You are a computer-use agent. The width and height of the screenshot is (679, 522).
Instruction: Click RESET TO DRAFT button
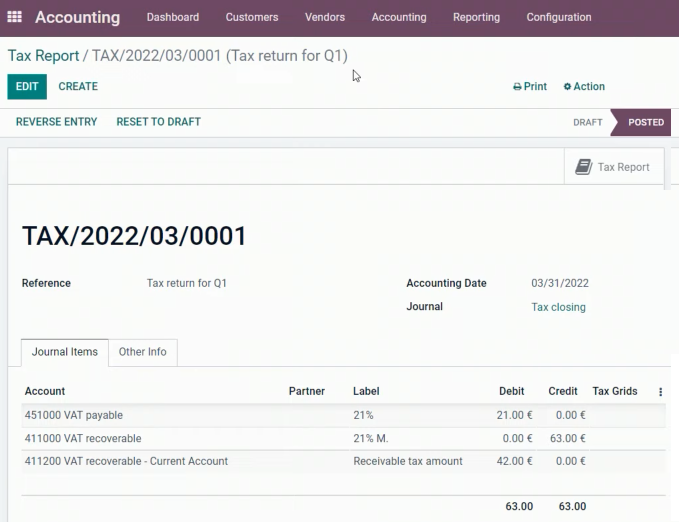pos(158,122)
